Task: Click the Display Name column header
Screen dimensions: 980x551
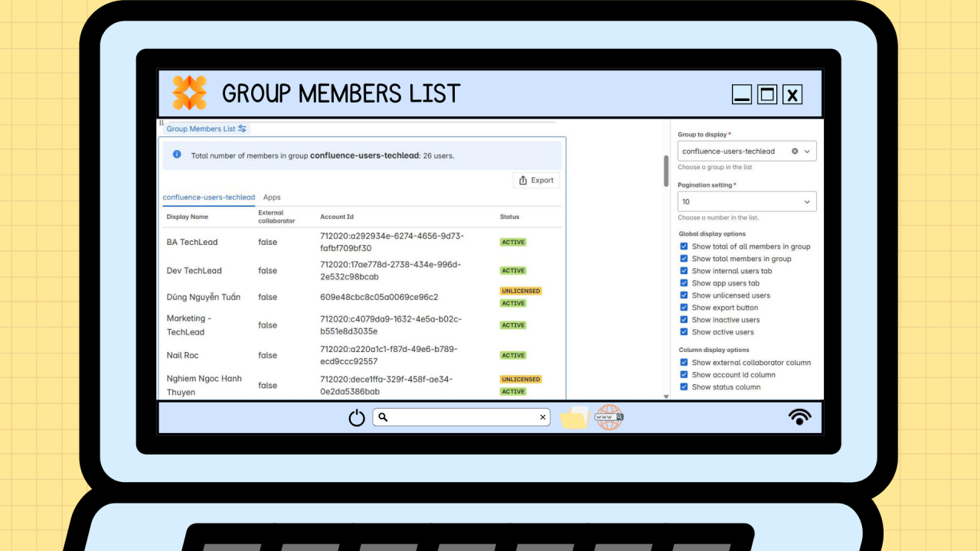Action: [x=188, y=217]
